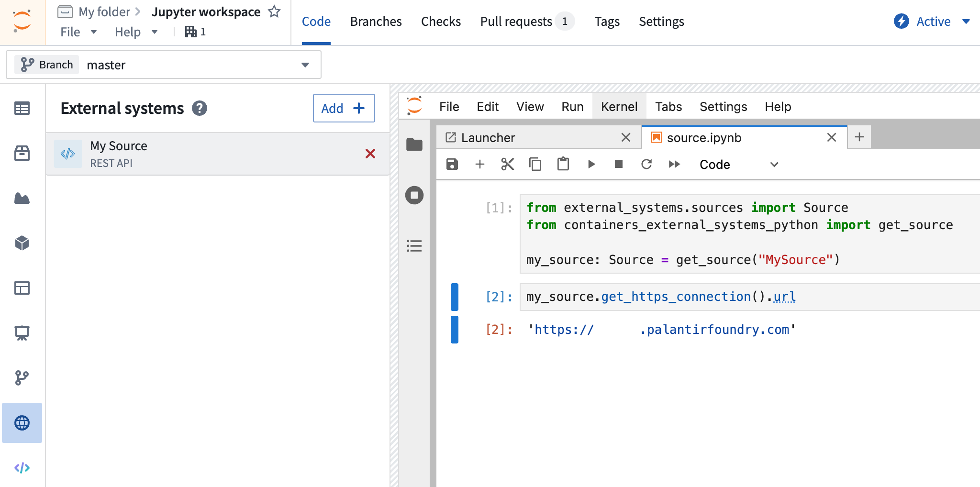Star the Jupyter workspace

(274, 11)
